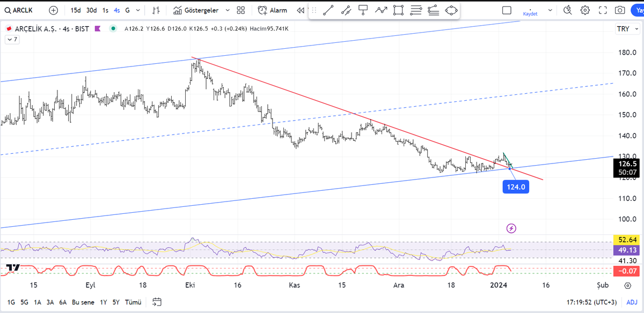Collapse the indicator legend with 7 toggle
This screenshot has width=644, height=313.
12,40
